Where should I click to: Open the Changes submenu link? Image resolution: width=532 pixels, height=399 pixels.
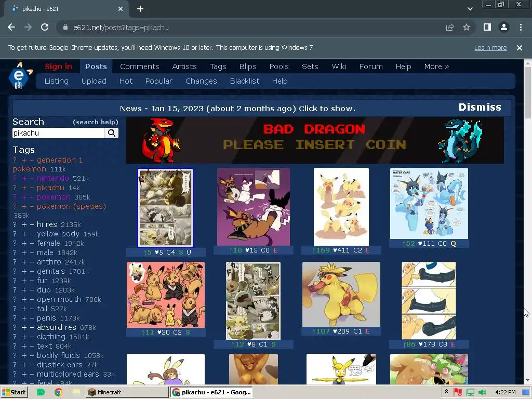(201, 81)
